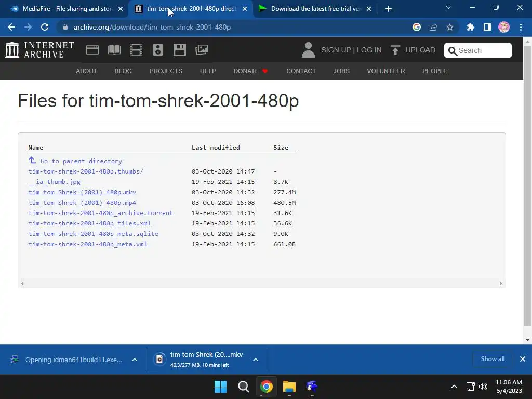Open the tab search dropdown chevron
The height and width of the screenshot is (399, 532).
448,8
